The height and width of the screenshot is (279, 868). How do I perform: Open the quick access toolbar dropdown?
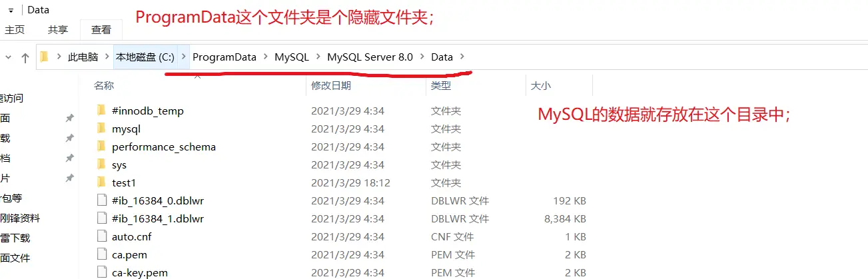click(x=11, y=10)
